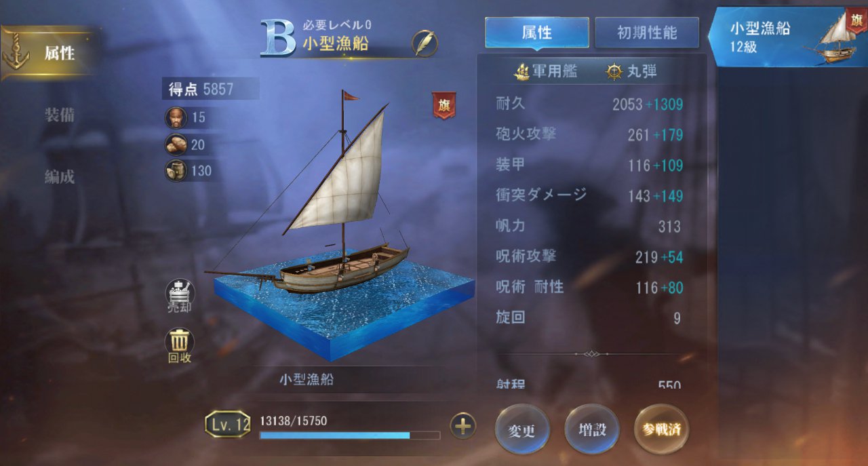The height and width of the screenshot is (466, 868).
Task: Open the 編成 sidebar menu
Action: tap(60, 177)
